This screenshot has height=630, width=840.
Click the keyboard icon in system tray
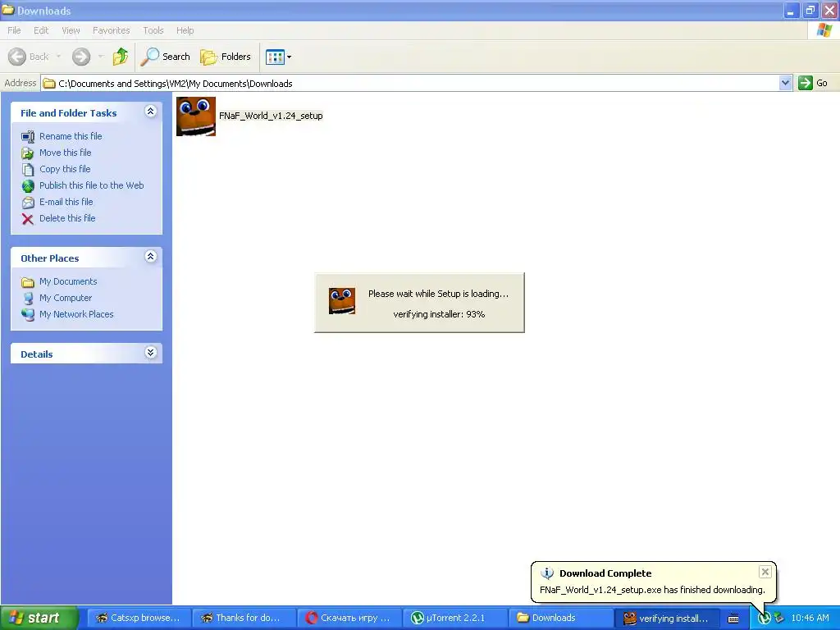733,619
